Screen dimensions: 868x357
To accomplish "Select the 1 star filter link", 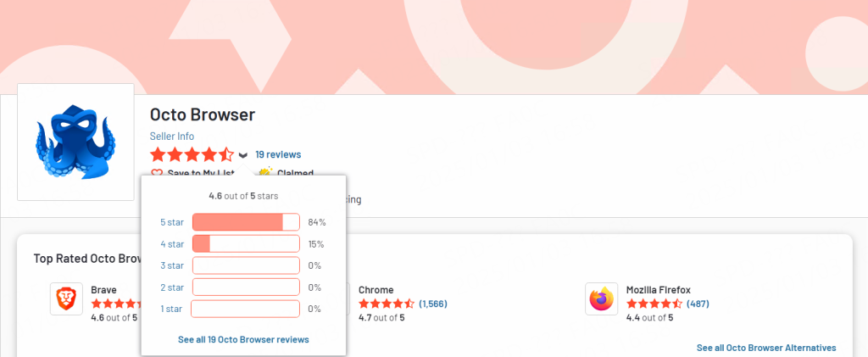I will tap(171, 309).
